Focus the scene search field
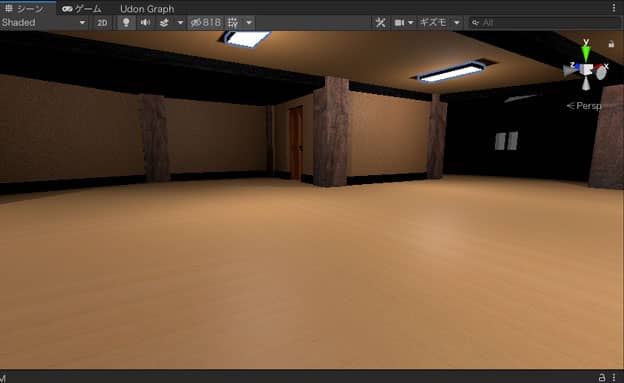This screenshot has width=624, height=383. 545,23
